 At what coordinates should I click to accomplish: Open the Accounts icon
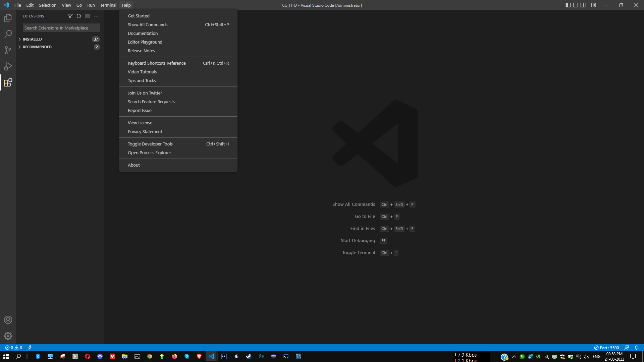pyautogui.click(x=8, y=320)
